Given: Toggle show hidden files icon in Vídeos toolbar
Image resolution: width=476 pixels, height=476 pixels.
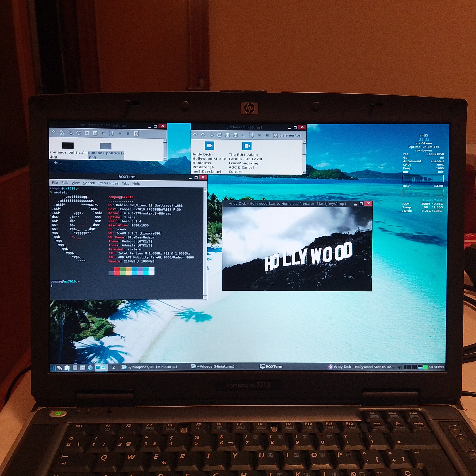Looking at the screenshot, I should click(259, 135).
